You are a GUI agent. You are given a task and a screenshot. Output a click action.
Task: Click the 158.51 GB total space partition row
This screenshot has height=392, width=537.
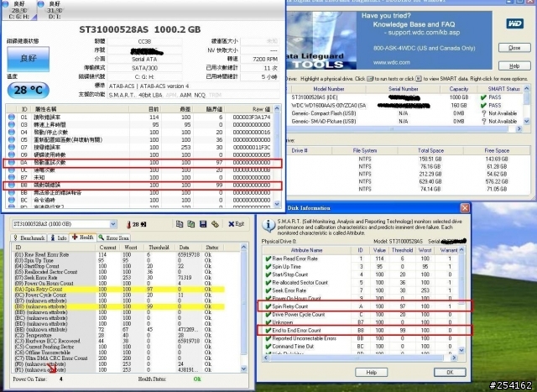coord(409,159)
